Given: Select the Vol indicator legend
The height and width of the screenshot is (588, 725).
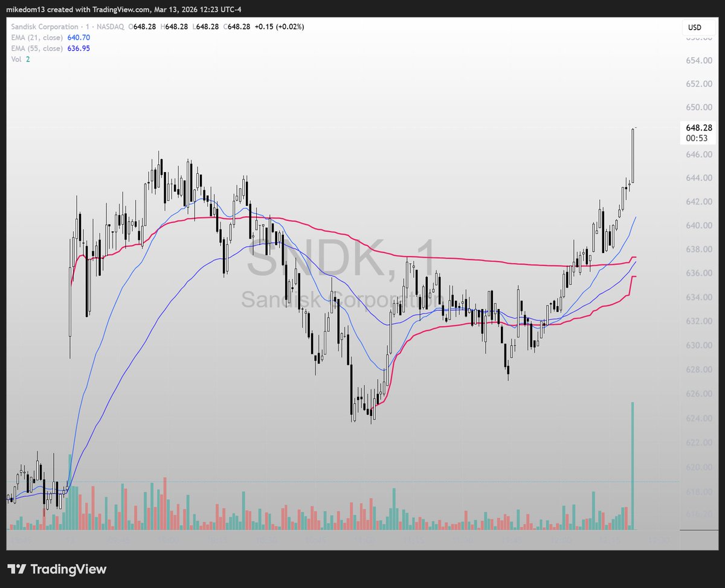Looking at the screenshot, I should [17, 59].
